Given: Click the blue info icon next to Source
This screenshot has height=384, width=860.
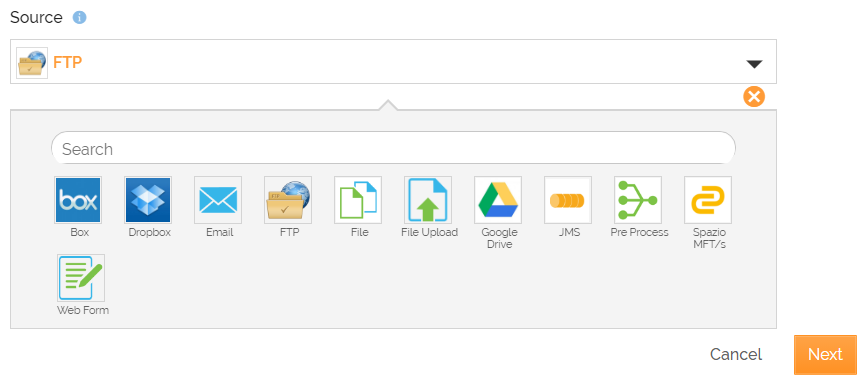Looking at the screenshot, I should pyautogui.click(x=80, y=18).
